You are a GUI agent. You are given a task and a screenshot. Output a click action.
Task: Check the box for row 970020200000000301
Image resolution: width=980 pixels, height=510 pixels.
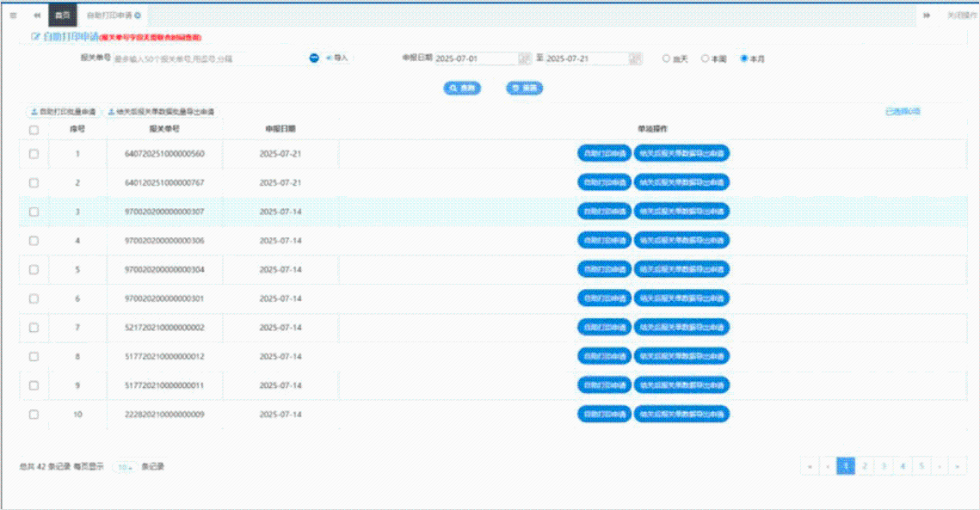34,298
